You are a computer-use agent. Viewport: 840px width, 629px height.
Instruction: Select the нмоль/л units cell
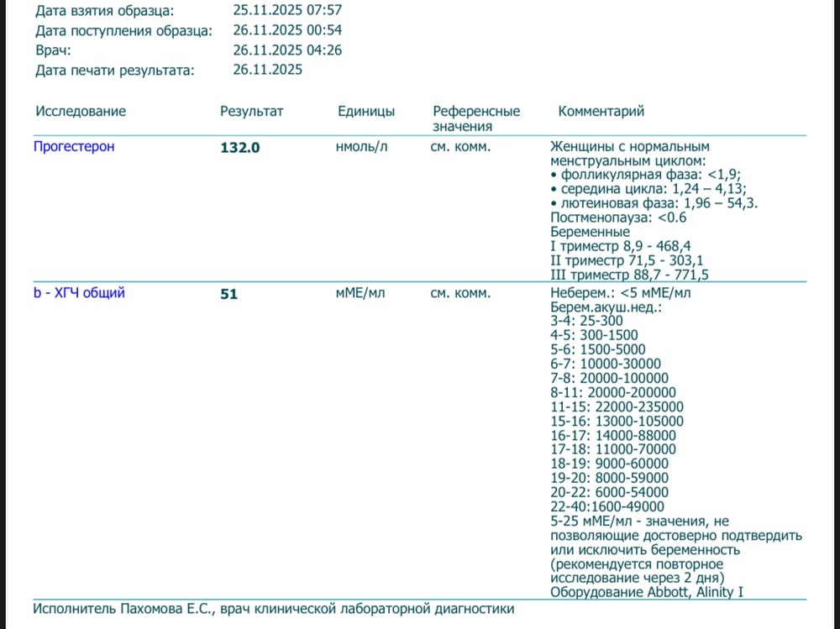[x=362, y=147]
